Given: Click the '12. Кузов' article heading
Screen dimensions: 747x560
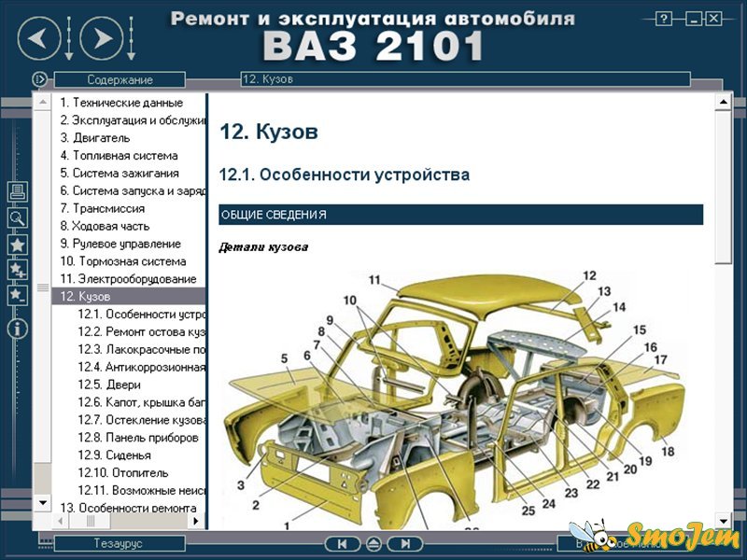Looking at the screenshot, I should coord(269,132).
